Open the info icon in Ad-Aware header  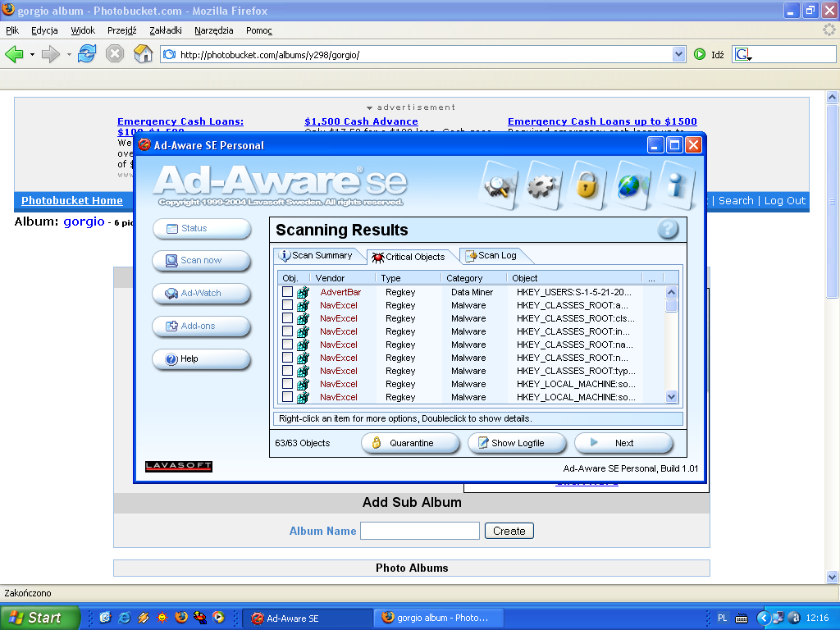(677, 185)
